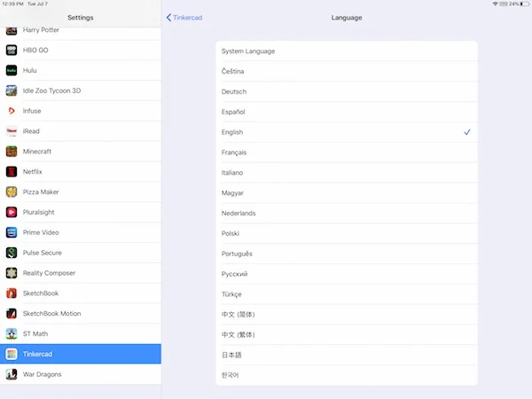Tap the Pluralsight app icon

12,213
